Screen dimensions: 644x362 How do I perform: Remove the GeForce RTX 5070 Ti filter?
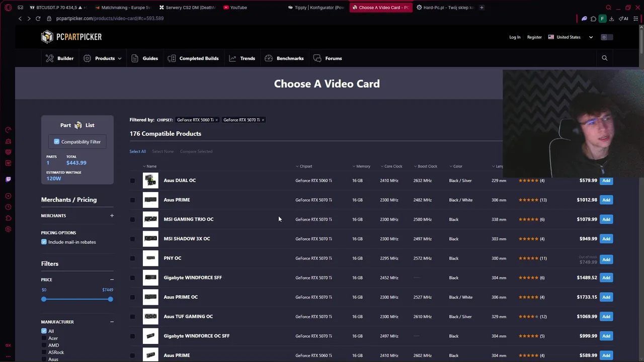[x=263, y=120]
